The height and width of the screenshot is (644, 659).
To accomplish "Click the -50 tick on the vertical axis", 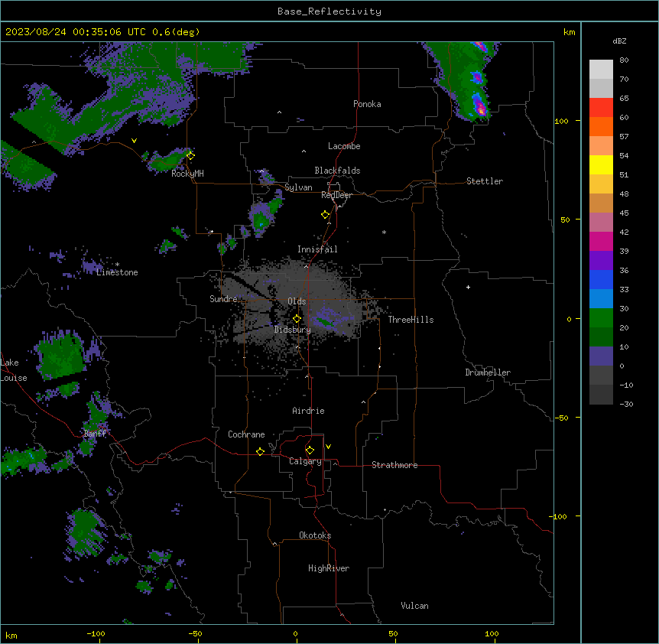I will pos(561,418).
